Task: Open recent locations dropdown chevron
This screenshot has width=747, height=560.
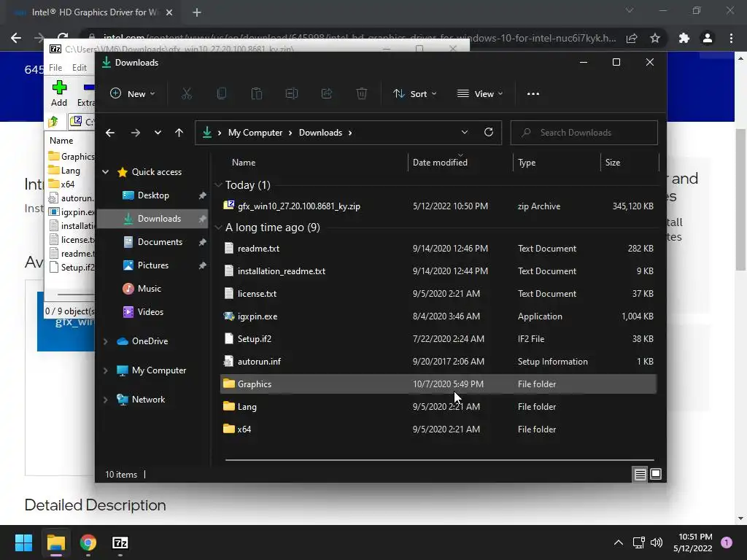Action: pos(158,133)
